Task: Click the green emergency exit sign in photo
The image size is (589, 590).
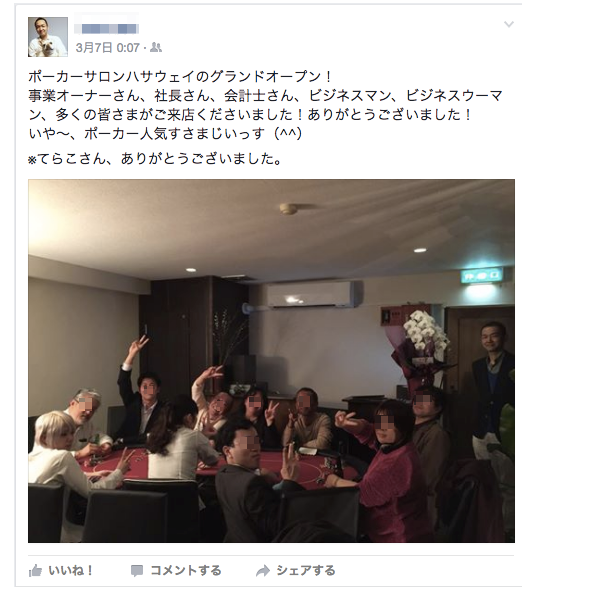Action: click(483, 277)
